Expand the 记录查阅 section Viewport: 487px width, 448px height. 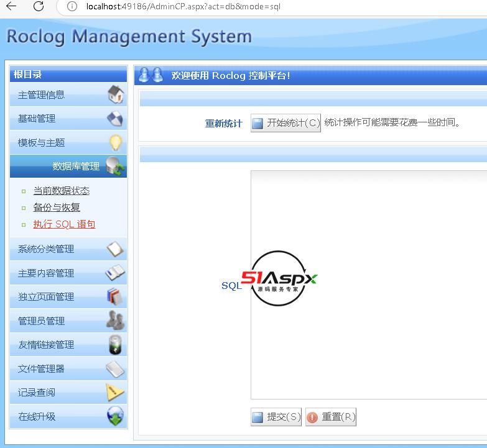[x=68, y=393]
